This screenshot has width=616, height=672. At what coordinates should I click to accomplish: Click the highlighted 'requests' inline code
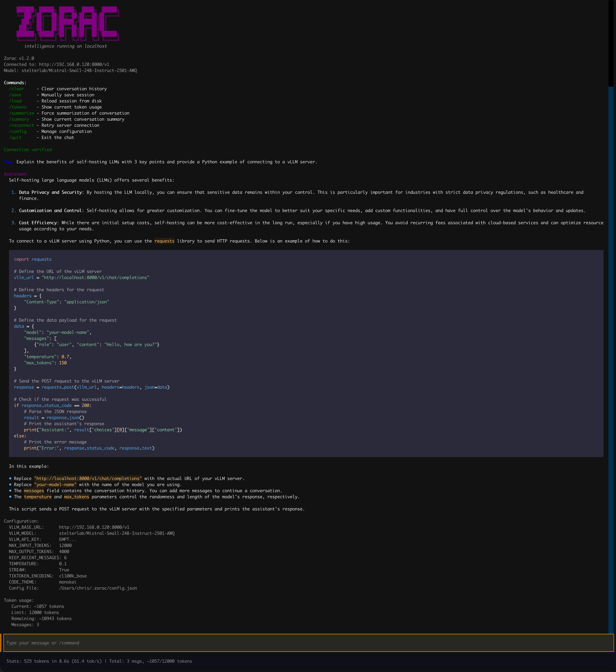[164, 241]
